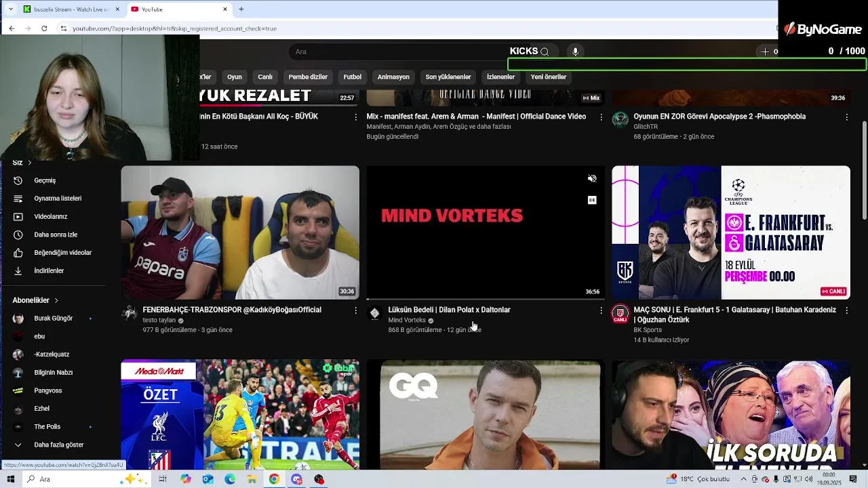Screen dimensions: 868x488
Task: Toggle captions on Mind Vorteks preview
Action: 592,200
